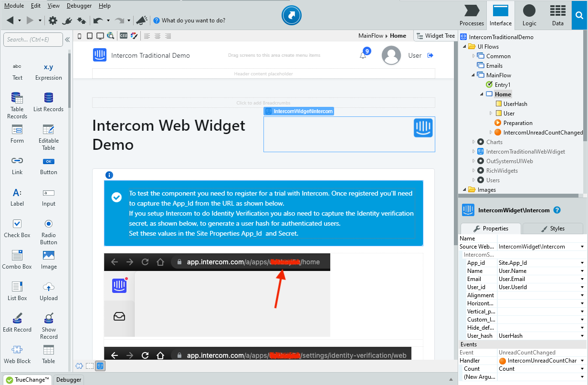Open the Edit menu
The image size is (588, 385).
(36, 6)
